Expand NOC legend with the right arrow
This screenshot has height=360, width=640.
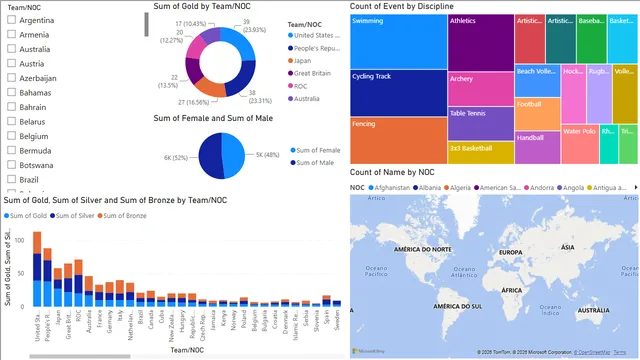[636, 187]
